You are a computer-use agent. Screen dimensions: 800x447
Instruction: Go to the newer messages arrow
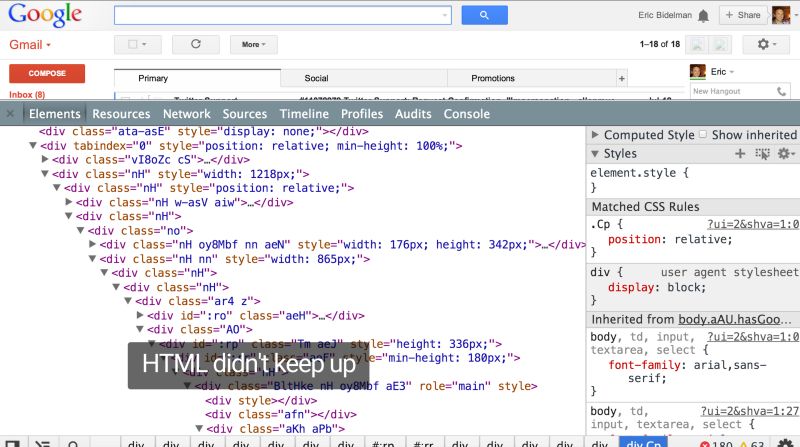click(x=697, y=44)
